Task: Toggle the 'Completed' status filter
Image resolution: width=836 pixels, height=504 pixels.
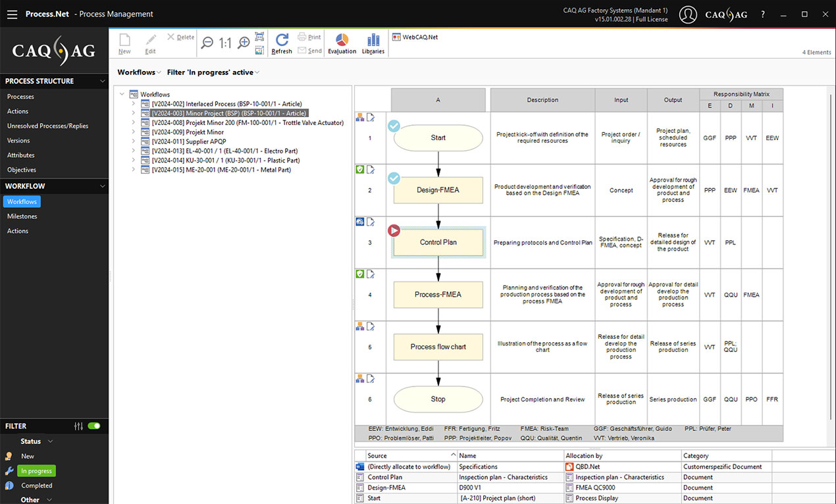Action: (36, 486)
